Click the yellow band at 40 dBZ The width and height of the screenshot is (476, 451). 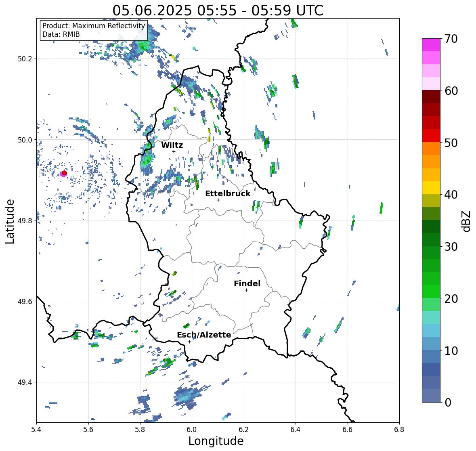click(x=431, y=188)
